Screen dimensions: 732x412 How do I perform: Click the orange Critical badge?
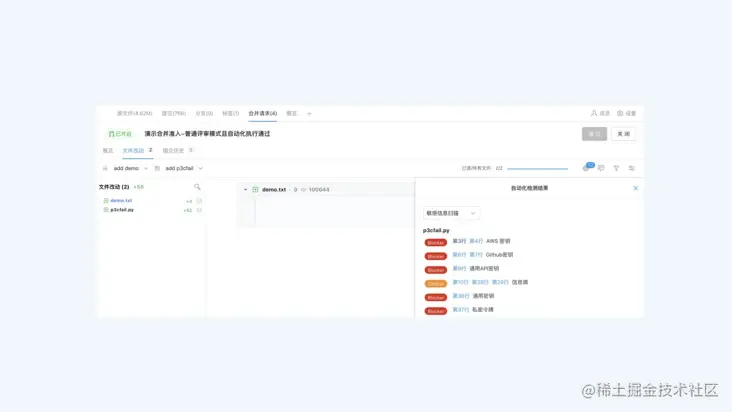point(436,284)
